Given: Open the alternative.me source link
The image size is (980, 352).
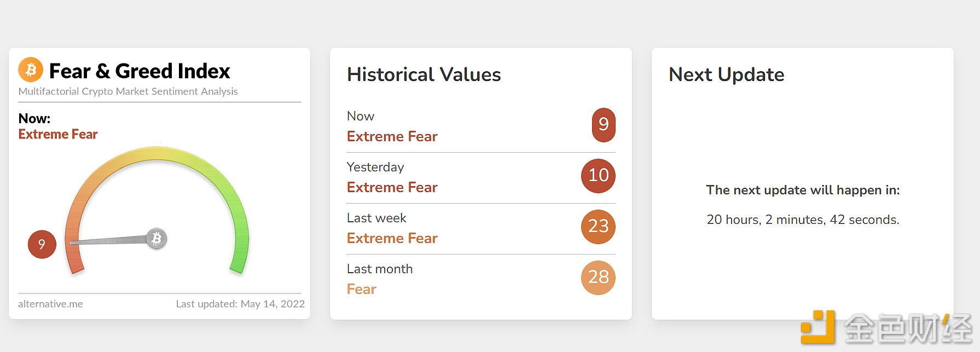Looking at the screenshot, I should 50,304.
